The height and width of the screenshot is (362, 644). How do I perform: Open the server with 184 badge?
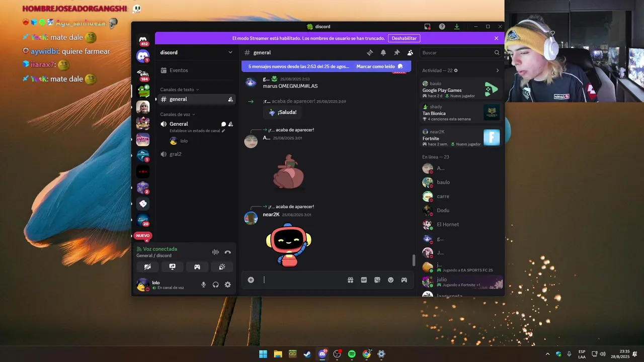tap(143, 74)
